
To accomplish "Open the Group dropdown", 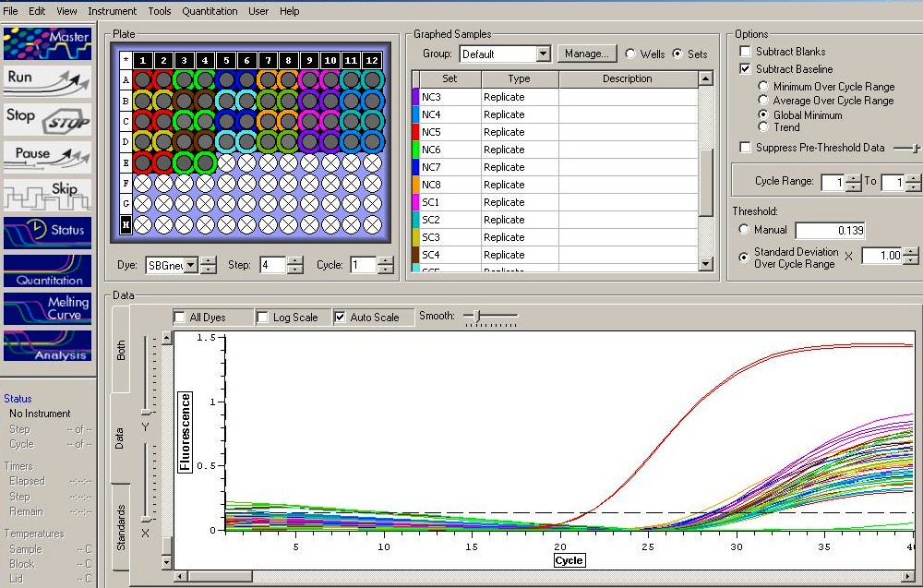I will click(544, 54).
